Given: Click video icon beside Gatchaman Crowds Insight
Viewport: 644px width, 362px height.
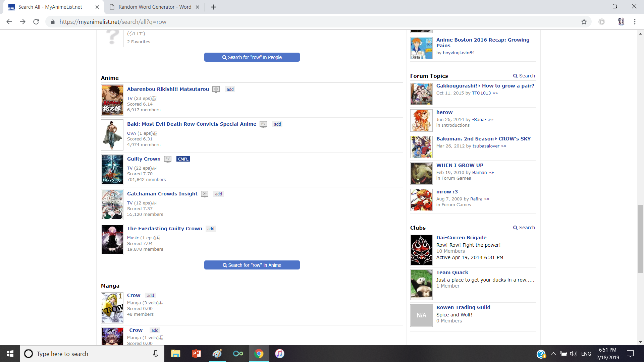Looking at the screenshot, I should coord(205,194).
